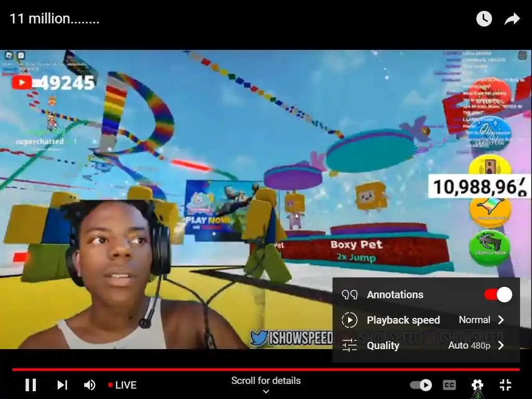Click the YouTube logo in stream overlay

click(x=22, y=83)
